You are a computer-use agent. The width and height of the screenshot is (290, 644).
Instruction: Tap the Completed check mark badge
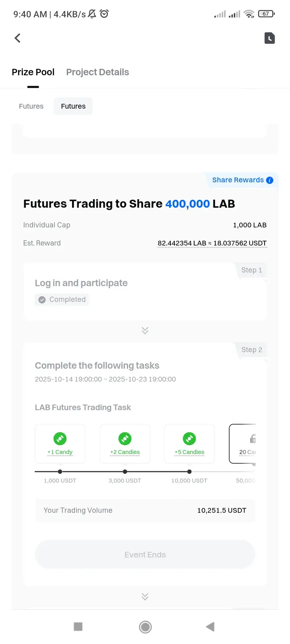coord(42,299)
